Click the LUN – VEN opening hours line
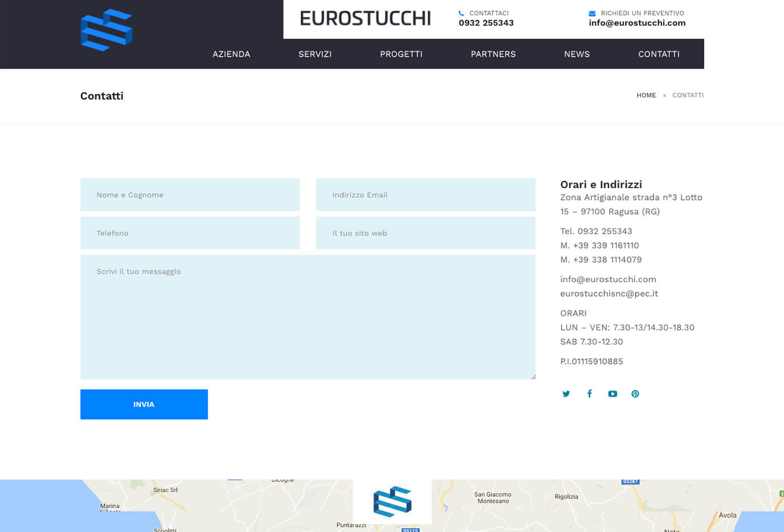Screen dimensions: 784x532 point(627,328)
